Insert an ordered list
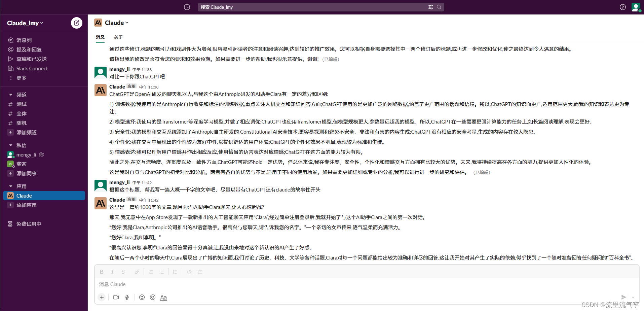Viewport: 644px width, 311px height. point(151,272)
